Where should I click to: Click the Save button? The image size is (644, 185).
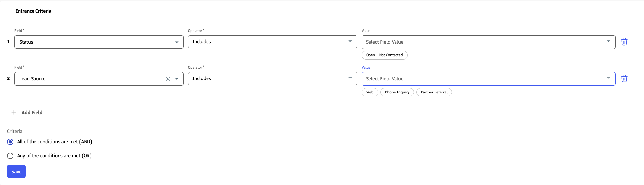[16, 171]
